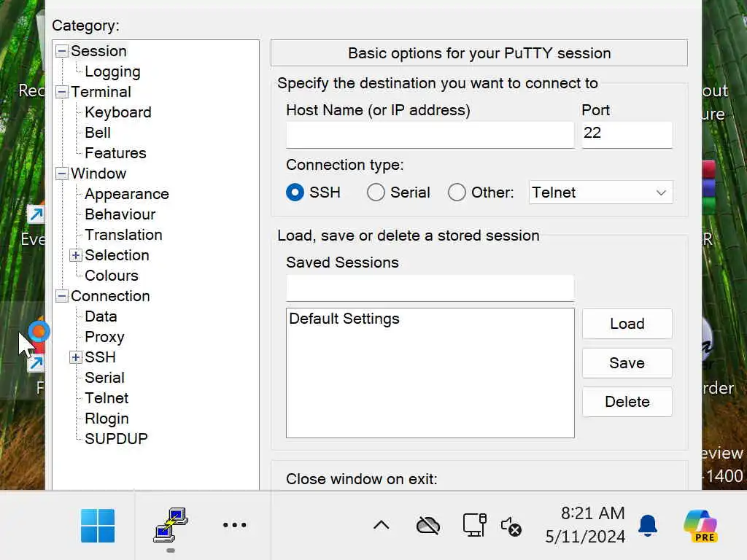Click inside the Host Name field
747x560 pixels.
pyautogui.click(x=430, y=135)
